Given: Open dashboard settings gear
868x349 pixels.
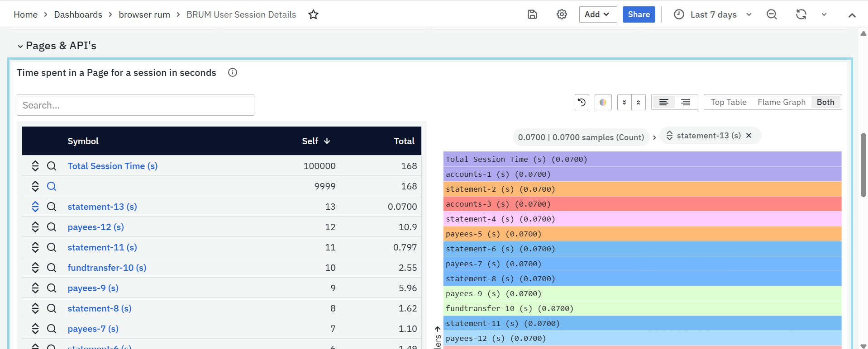Looking at the screenshot, I should 562,14.
